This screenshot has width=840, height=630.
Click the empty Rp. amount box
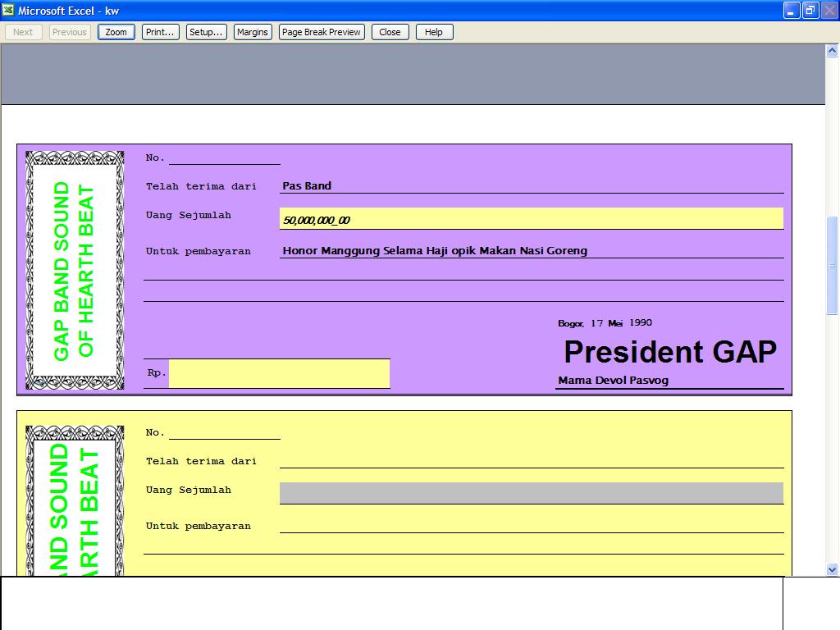279,373
